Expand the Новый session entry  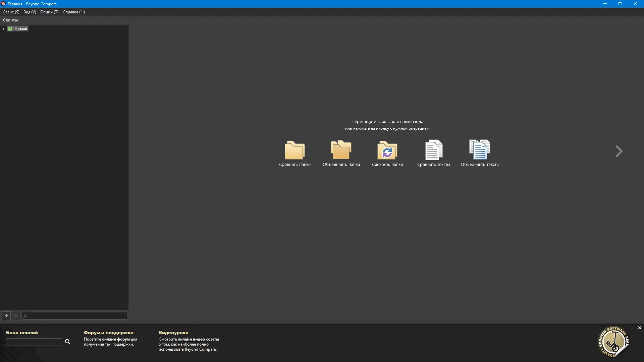[3, 28]
